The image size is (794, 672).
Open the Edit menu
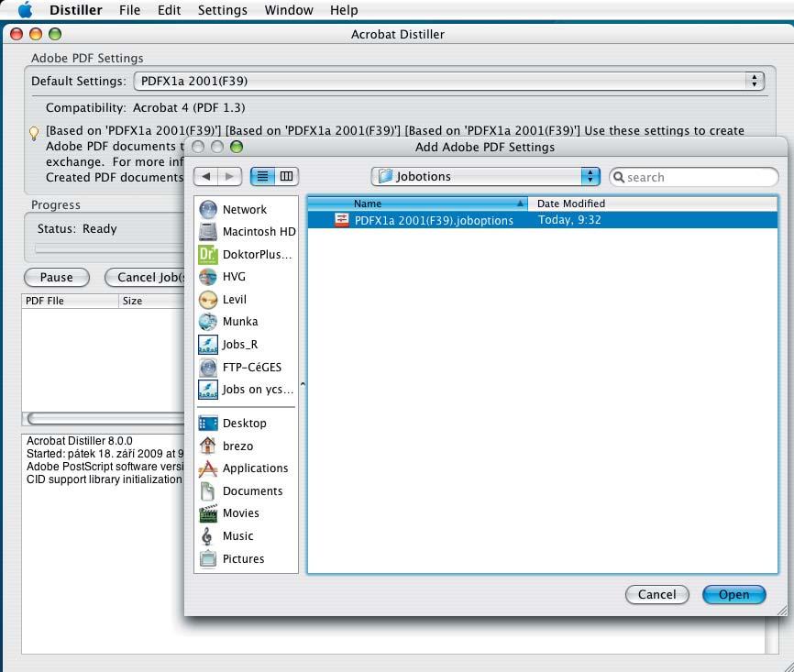click(169, 10)
